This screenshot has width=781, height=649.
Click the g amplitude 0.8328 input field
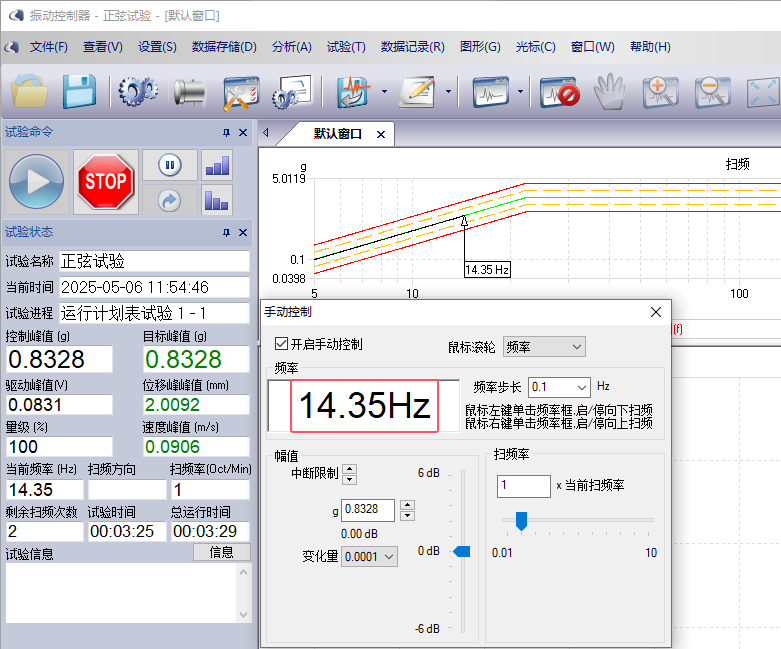368,510
